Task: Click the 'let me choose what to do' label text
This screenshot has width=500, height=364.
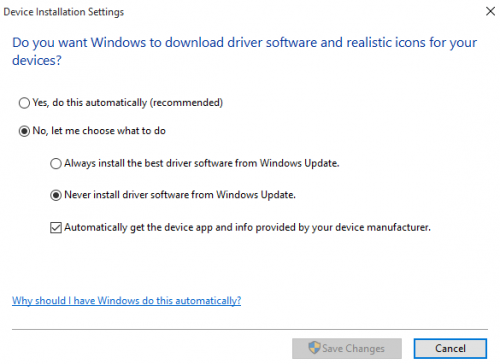Action: pyautogui.click(x=108, y=131)
